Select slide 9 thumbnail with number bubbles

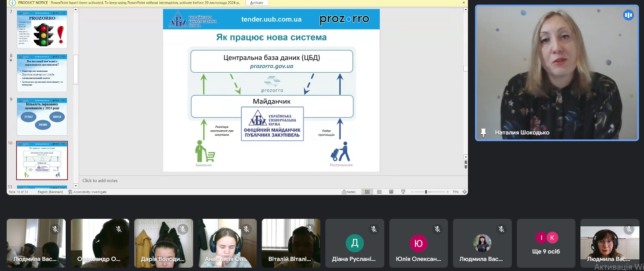pyautogui.click(x=42, y=117)
